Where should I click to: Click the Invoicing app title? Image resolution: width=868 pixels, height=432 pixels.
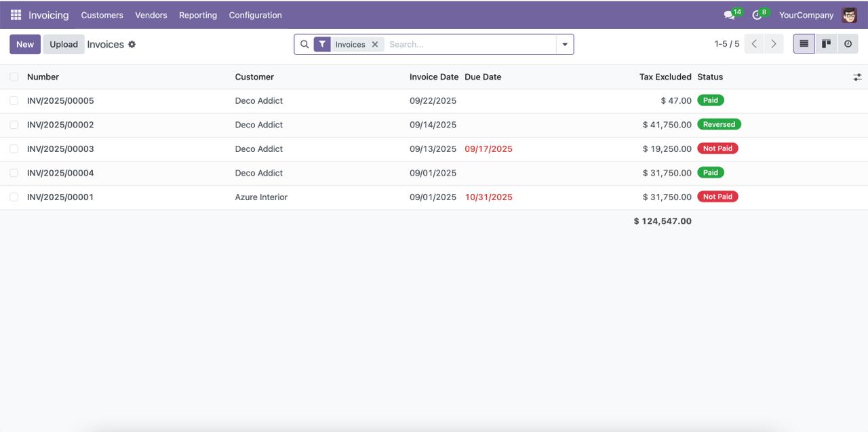[48, 15]
